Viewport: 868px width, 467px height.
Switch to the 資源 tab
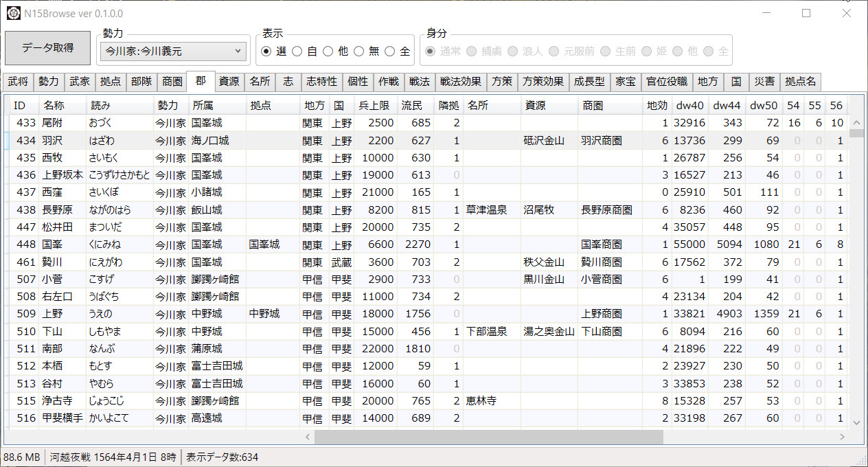(229, 82)
